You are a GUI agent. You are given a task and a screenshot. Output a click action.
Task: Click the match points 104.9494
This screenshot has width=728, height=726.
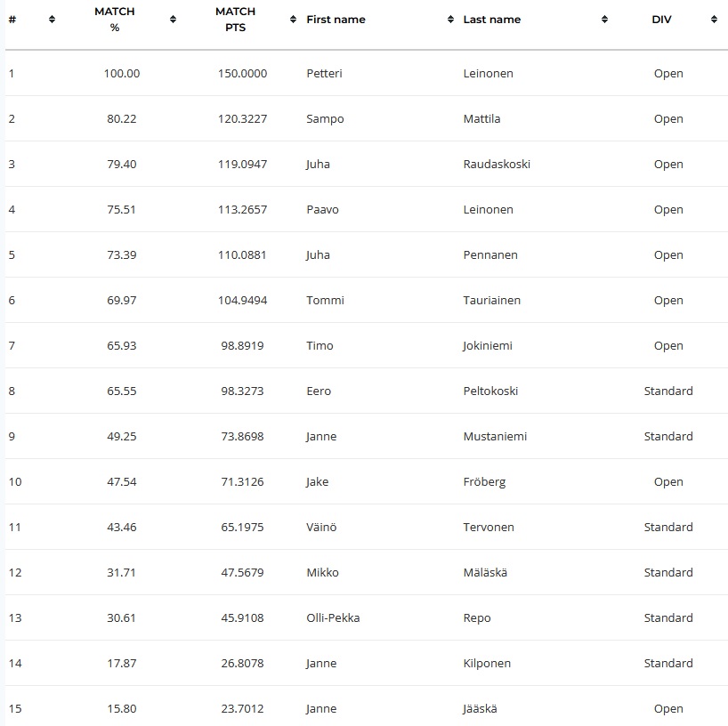[242, 301]
